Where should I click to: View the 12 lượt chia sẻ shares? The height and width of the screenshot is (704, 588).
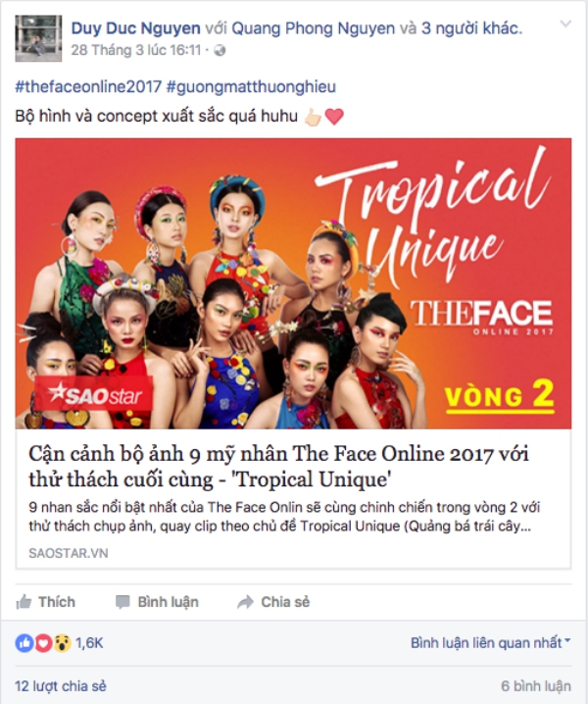click(x=61, y=686)
